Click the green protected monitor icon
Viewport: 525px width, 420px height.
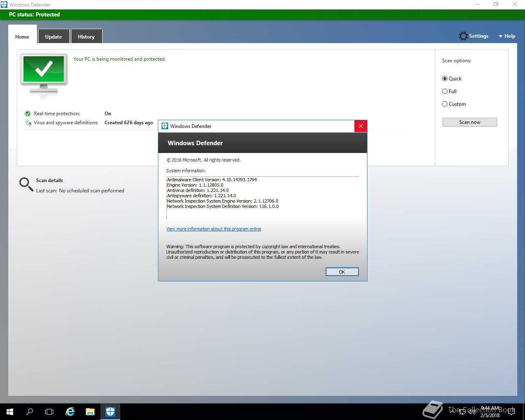pyautogui.click(x=44, y=76)
